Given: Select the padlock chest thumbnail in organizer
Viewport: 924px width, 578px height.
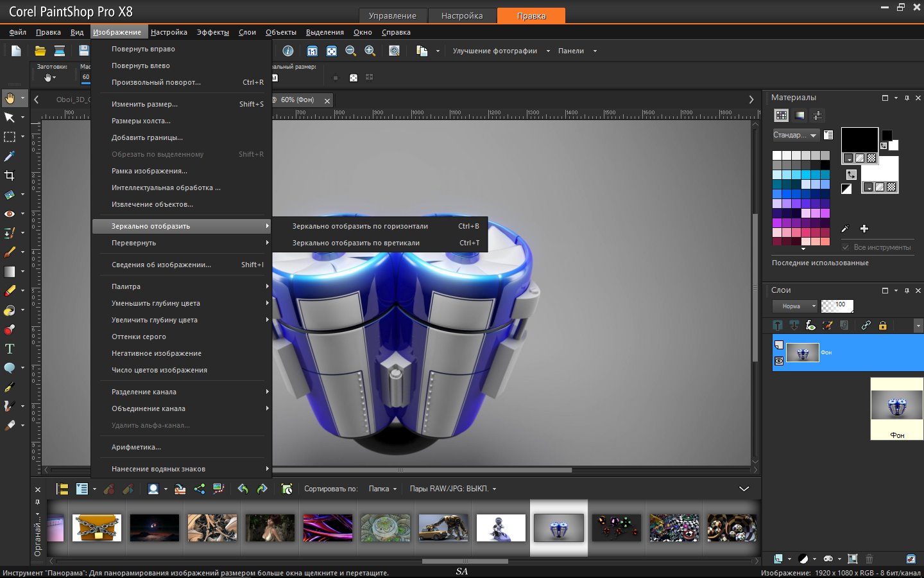Looking at the screenshot, I should click(97, 528).
